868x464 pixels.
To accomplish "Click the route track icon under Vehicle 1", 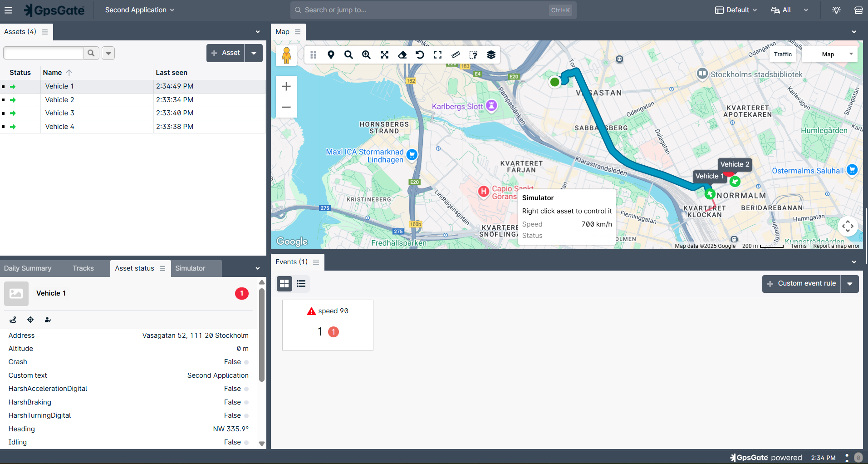I will click(13, 320).
